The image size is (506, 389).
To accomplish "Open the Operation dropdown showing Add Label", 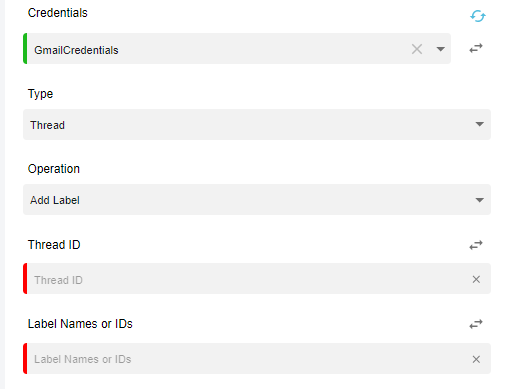I will [257, 199].
